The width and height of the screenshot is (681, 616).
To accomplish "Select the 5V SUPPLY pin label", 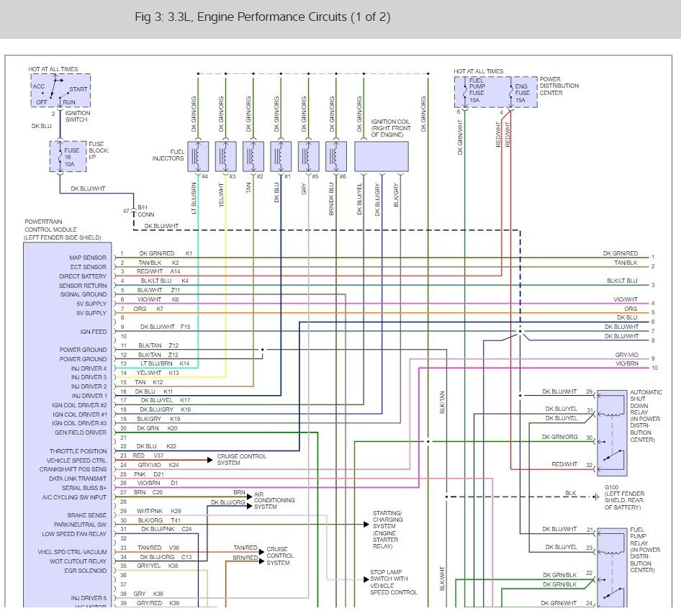I will click(91, 304).
